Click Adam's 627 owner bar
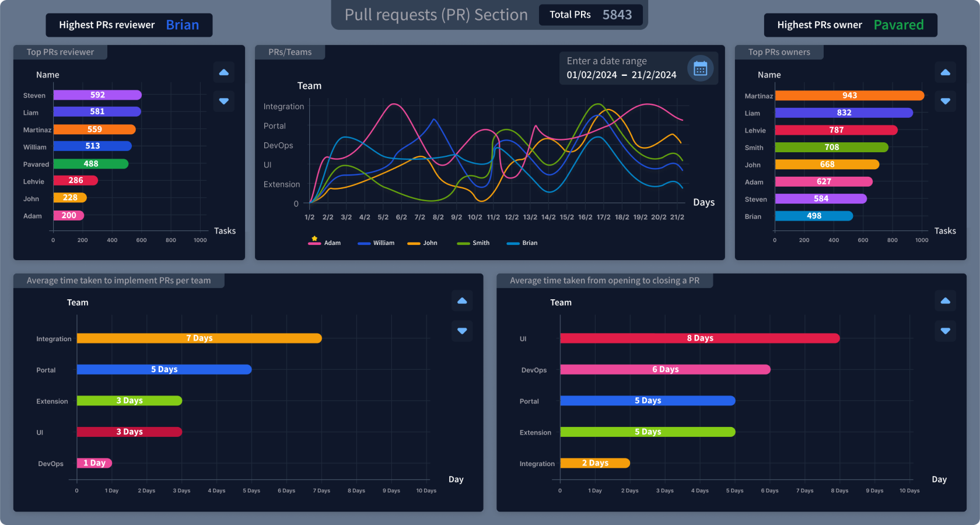This screenshot has width=980, height=525. (824, 182)
